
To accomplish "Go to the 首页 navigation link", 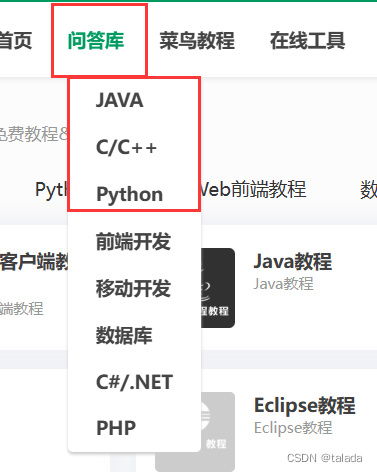I will click(15, 41).
